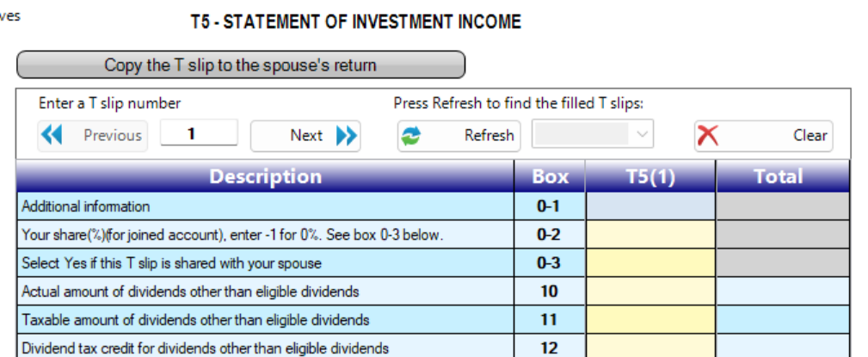Click box 10 actual dividends T5(1) field
The width and height of the screenshot is (868, 357).
[x=650, y=291]
